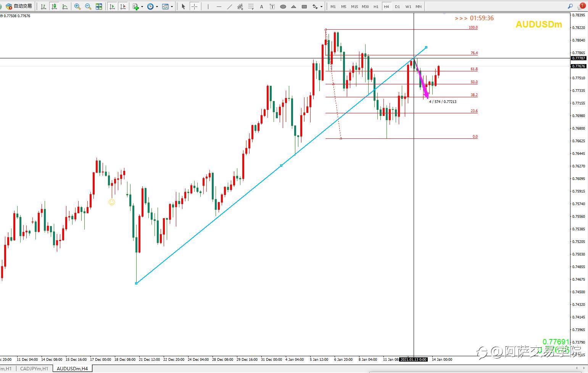Switch to M1 timeframe
This screenshot has height=373, width=588.
coord(333,6)
